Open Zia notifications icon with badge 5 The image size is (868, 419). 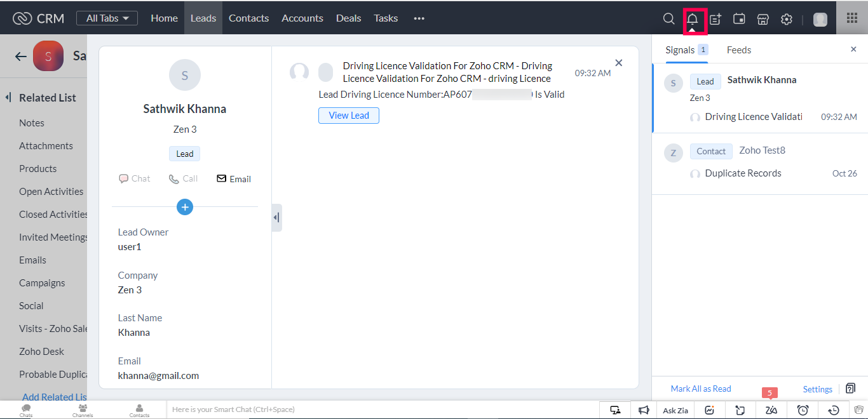pyautogui.click(x=771, y=410)
